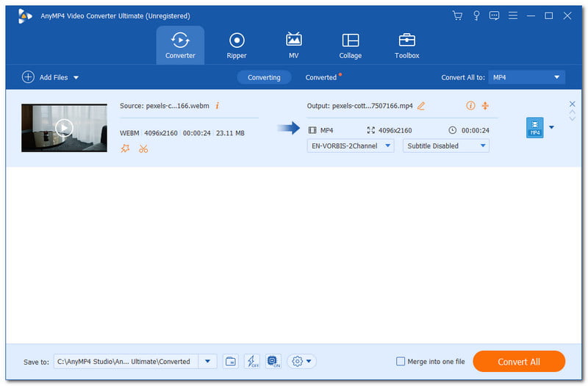
Task: Open the Subtitle Disabled dropdown
Action: tap(445, 146)
